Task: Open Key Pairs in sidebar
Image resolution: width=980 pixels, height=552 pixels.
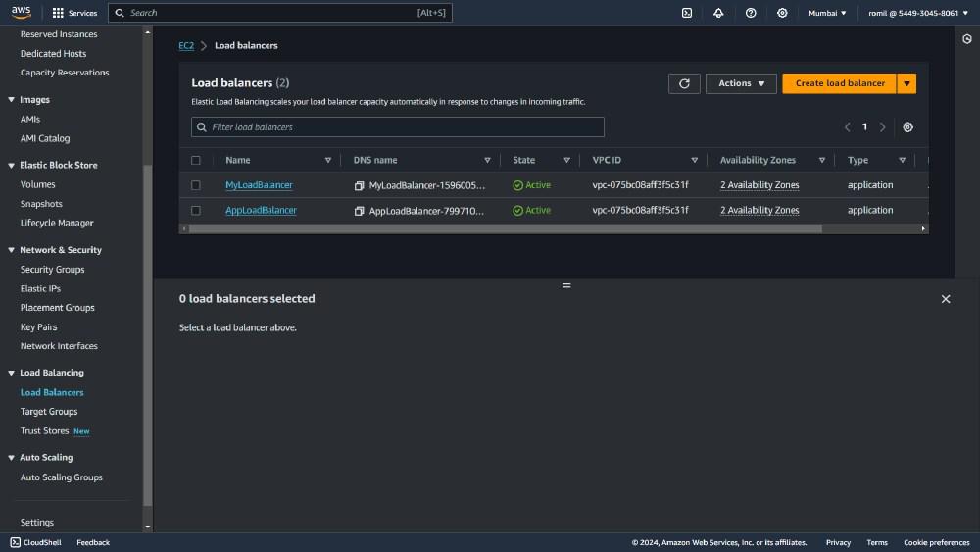Action: coord(38,326)
